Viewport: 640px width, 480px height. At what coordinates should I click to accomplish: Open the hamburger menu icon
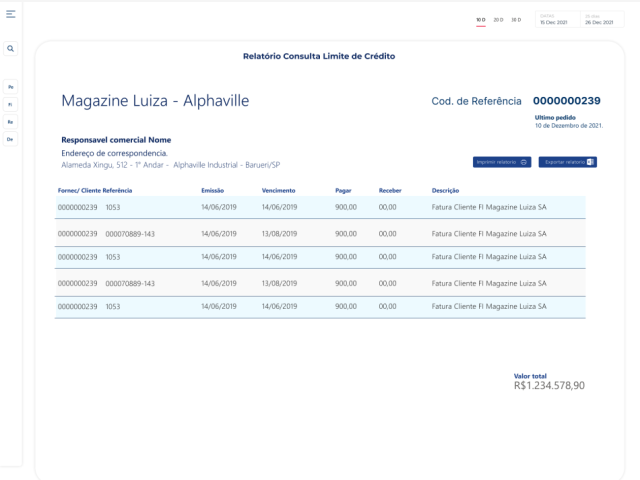11,14
